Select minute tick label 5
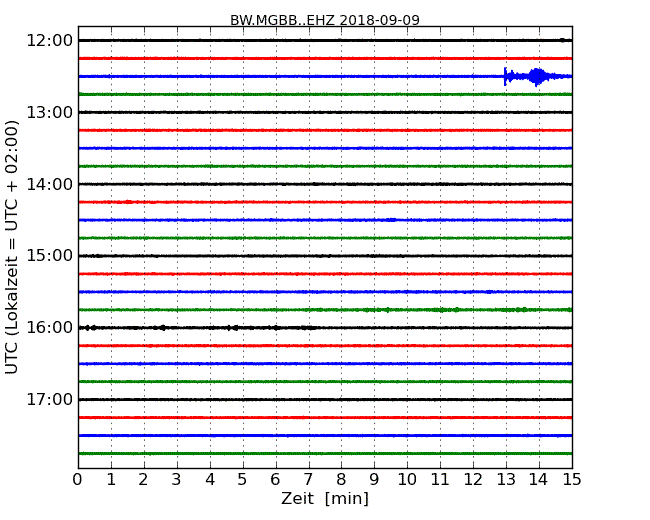Screen dimensions: 650x520 (243, 480)
